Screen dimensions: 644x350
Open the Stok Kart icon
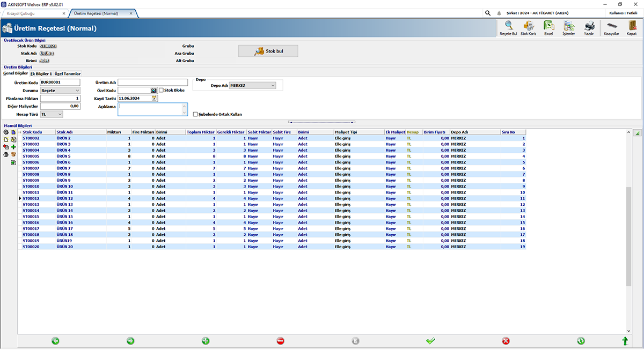(529, 28)
